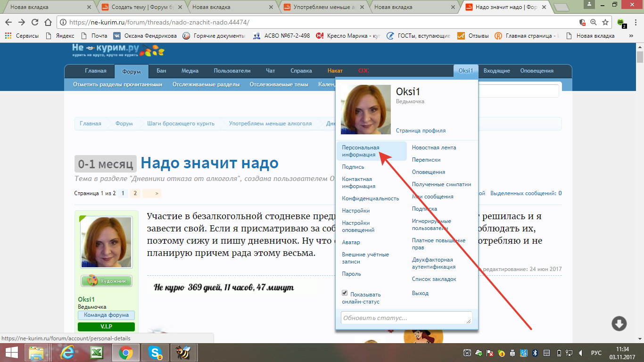Open Входящие in the navbar
644x362 pixels.
497,71
